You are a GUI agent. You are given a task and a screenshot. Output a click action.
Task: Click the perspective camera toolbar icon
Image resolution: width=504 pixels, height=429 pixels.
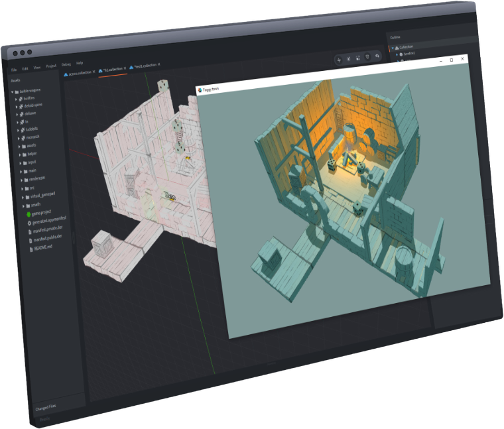click(368, 57)
